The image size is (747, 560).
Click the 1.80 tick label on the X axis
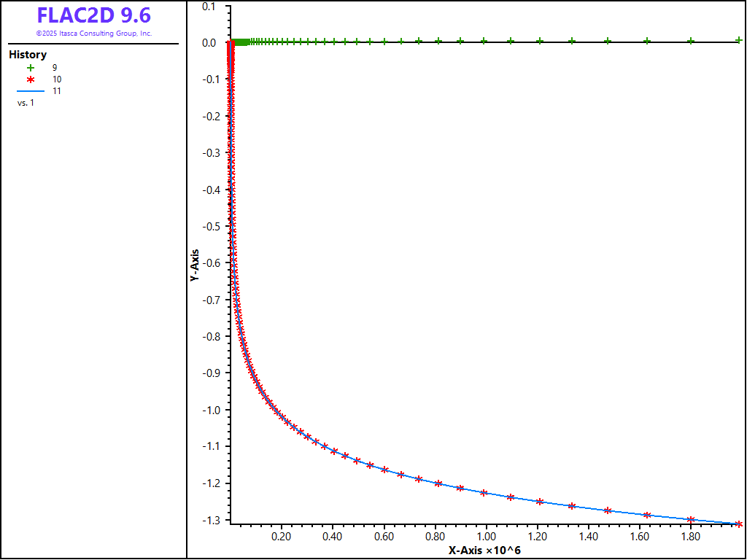tap(690, 537)
